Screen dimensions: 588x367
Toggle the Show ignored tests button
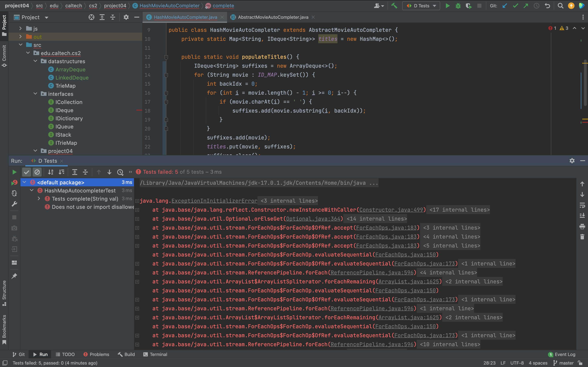[x=37, y=172]
